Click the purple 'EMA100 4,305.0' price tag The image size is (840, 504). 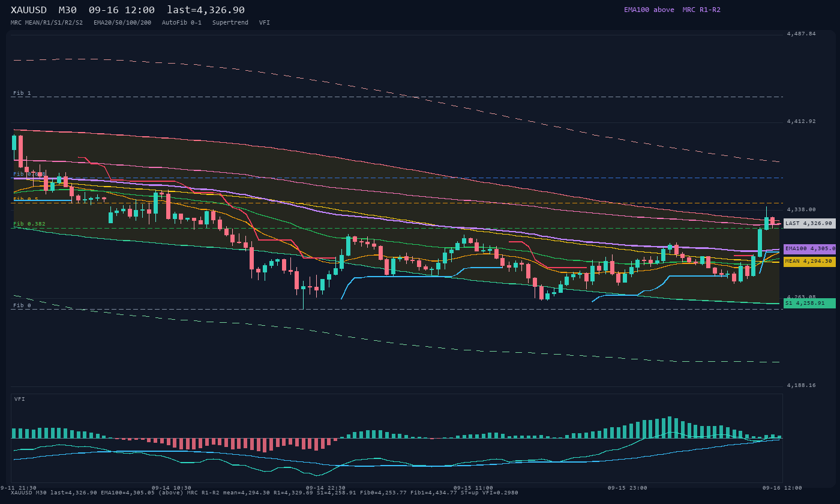pyautogui.click(x=809, y=248)
